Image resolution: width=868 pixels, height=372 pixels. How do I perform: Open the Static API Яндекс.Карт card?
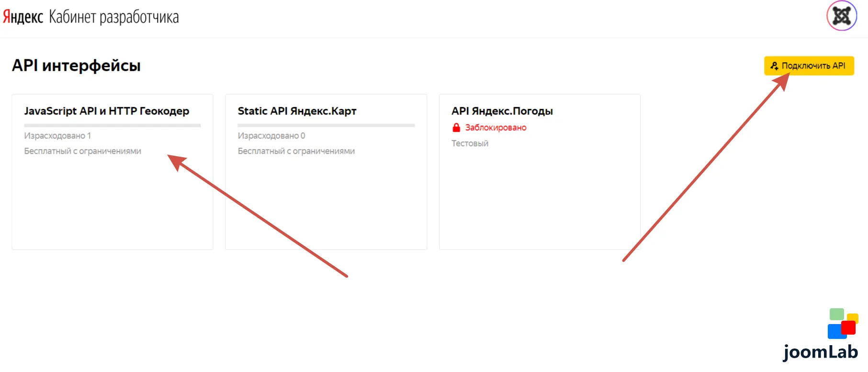[326, 172]
